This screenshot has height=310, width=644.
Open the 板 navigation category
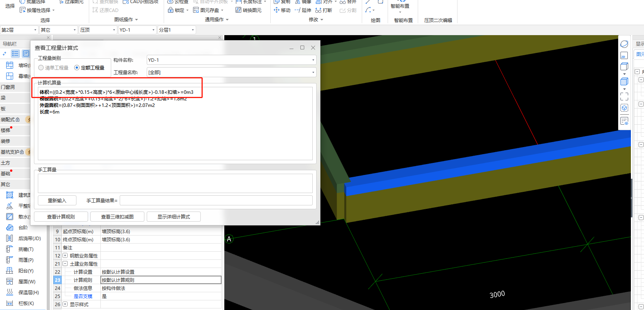pyautogui.click(x=15, y=109)
